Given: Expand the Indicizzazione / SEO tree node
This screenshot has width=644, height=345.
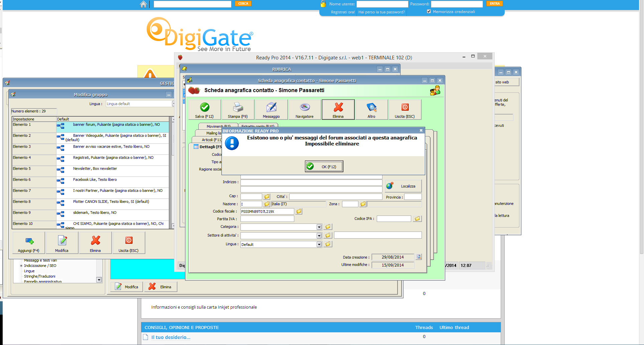Looking at the screenshot, I should pyautogui.click(x=21, y=266).
